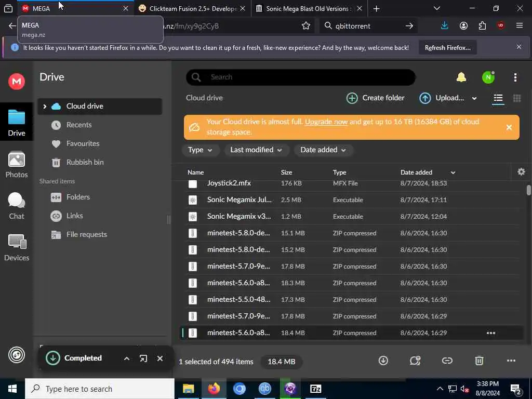Expand the Completed transfers panel
The height and width of the screenshot is (399, 532).
[127, 358]
